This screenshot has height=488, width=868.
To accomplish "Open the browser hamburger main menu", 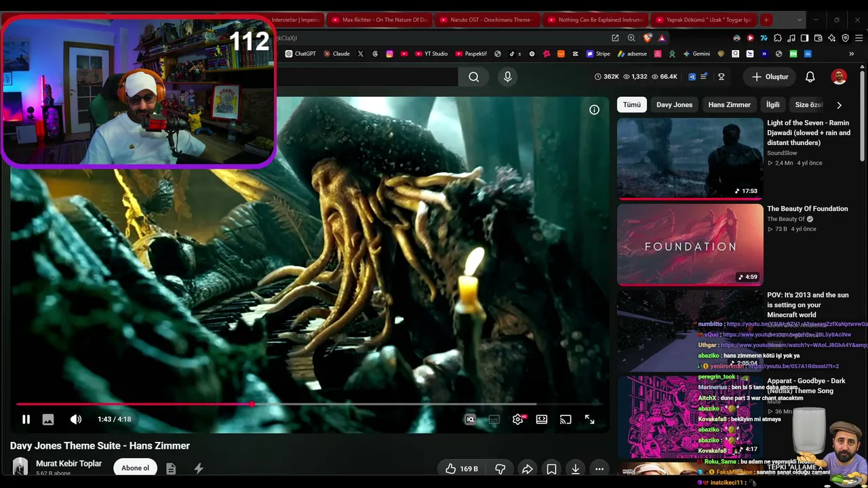I will [859, 38].
